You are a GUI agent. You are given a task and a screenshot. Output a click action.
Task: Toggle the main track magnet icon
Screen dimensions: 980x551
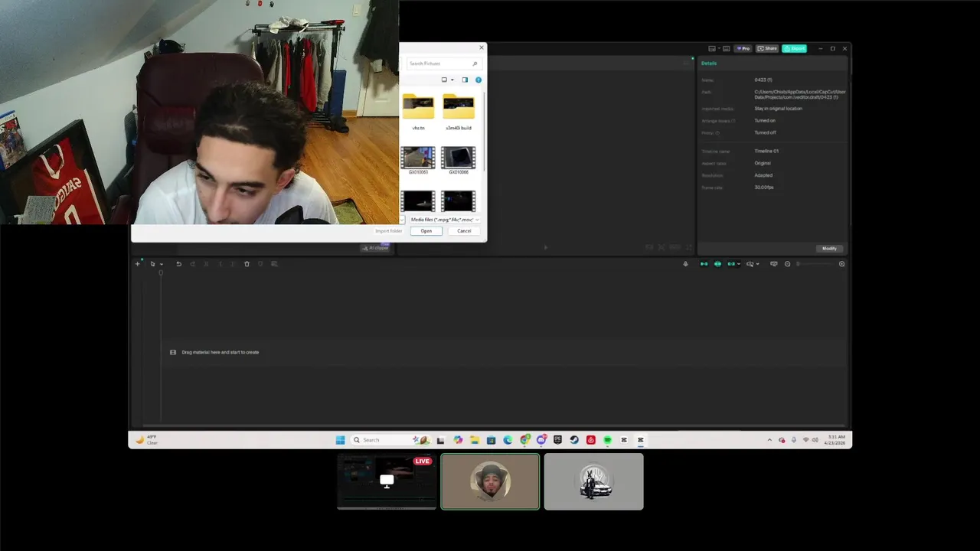[x=704, y=264]
